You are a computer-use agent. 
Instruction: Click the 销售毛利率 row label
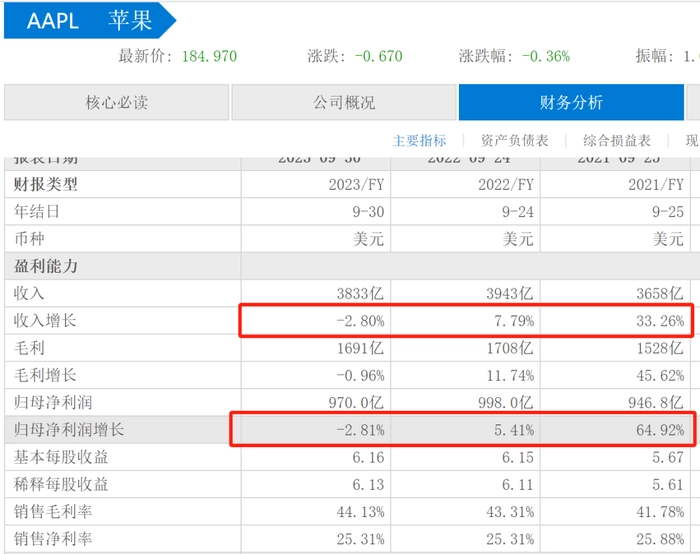pos(52,512)
